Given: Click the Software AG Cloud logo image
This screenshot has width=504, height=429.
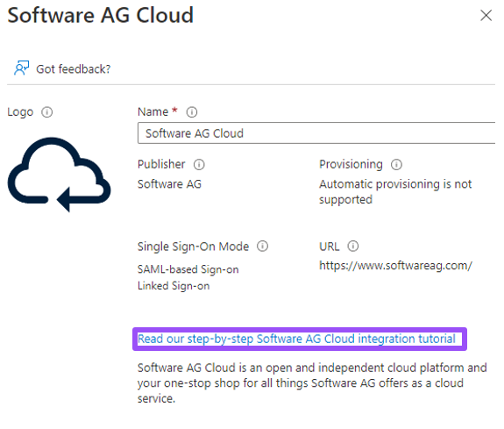Looking at the screenshot, I should coord(59,175).
